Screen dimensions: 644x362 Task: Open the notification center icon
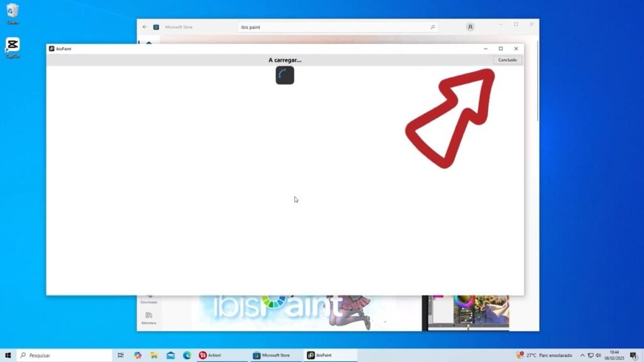click(634, 356)
